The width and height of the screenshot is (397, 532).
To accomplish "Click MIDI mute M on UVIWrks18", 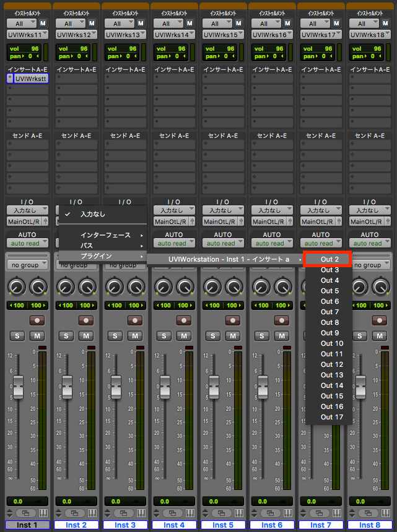I will click(385, 24).
